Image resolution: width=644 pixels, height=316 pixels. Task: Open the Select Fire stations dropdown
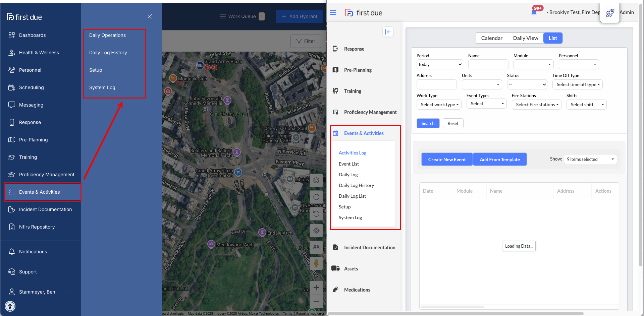[536, 105]
